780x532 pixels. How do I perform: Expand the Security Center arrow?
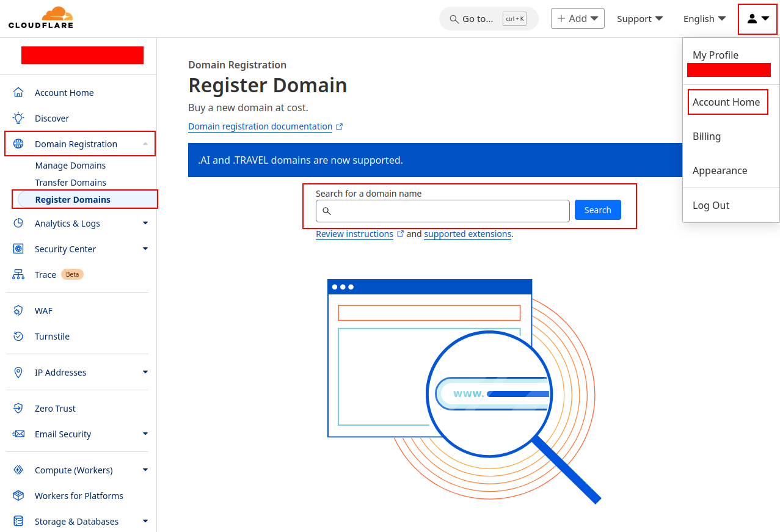coord(145,249)
